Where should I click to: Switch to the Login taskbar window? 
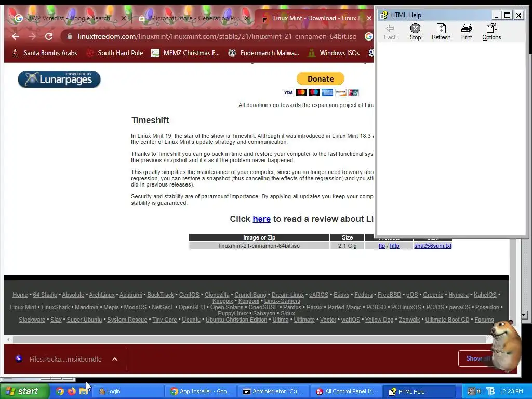coord(127,392)
